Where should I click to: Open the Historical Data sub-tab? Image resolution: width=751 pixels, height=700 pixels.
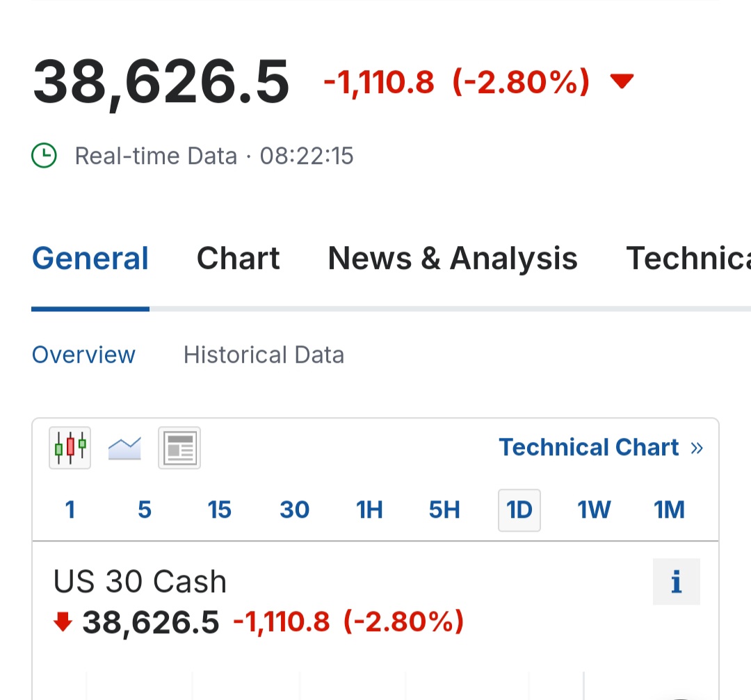pyautogui.click(x=264, y=355)
